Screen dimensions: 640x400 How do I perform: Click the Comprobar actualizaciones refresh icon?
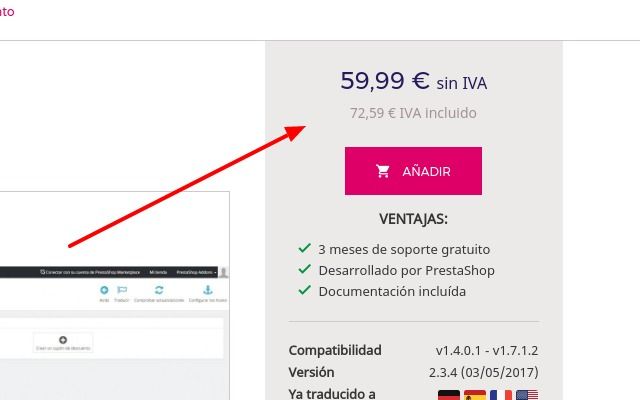pos(159,290)
